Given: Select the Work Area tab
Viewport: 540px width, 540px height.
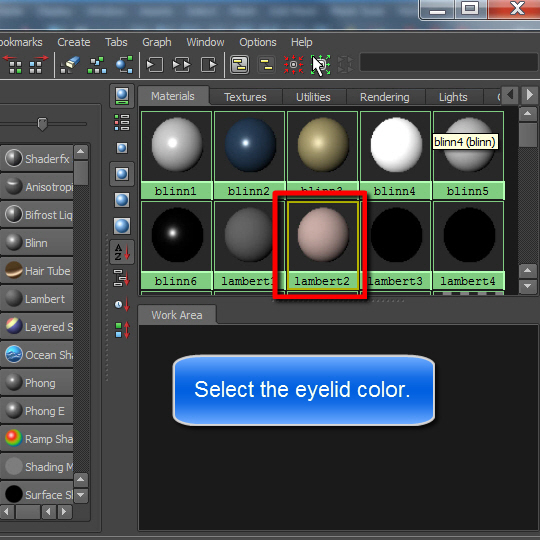Looking at the screenshot, I should click(177, 315).
